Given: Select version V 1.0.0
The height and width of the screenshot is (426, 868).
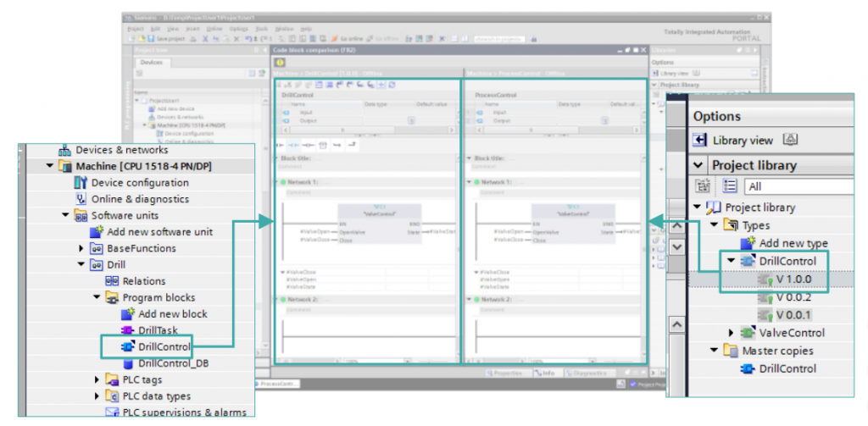Looking at the screenshot, I should tap(793, 279).
